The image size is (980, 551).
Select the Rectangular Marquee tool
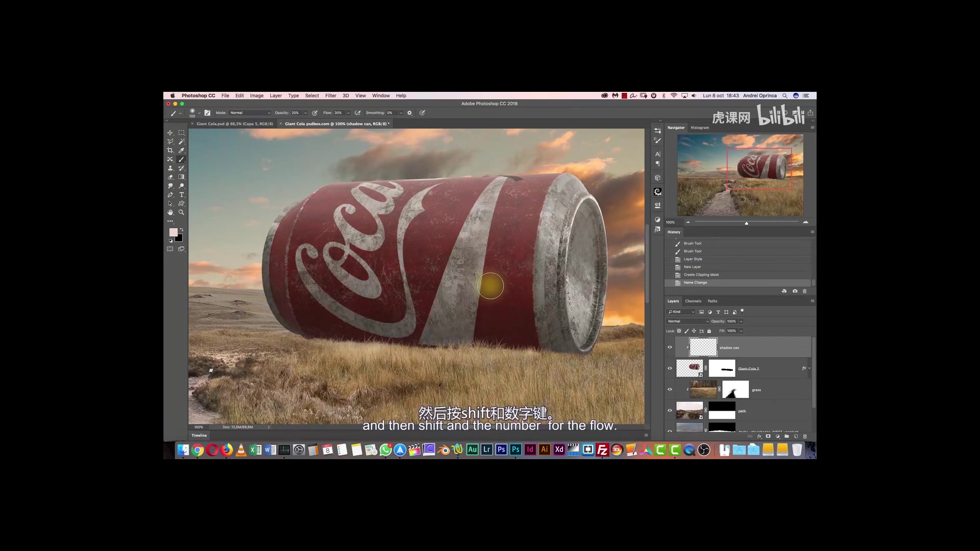click(x=181, y=133)
